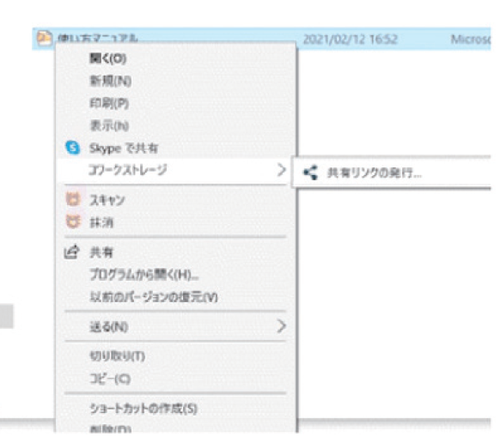Viewport: 500px width, 443px height.
Task: Choose コピー(C) menu item
Action: click(x=110, y=378)
